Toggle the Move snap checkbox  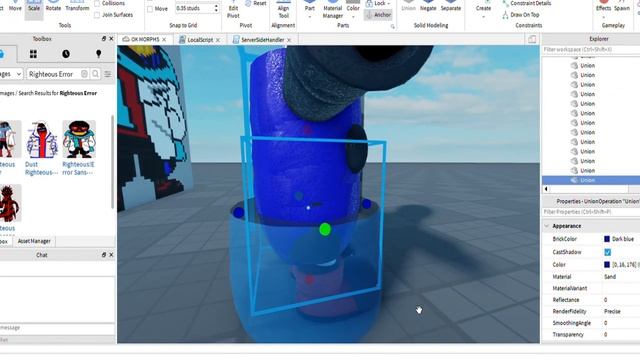[x=150, y=9]
